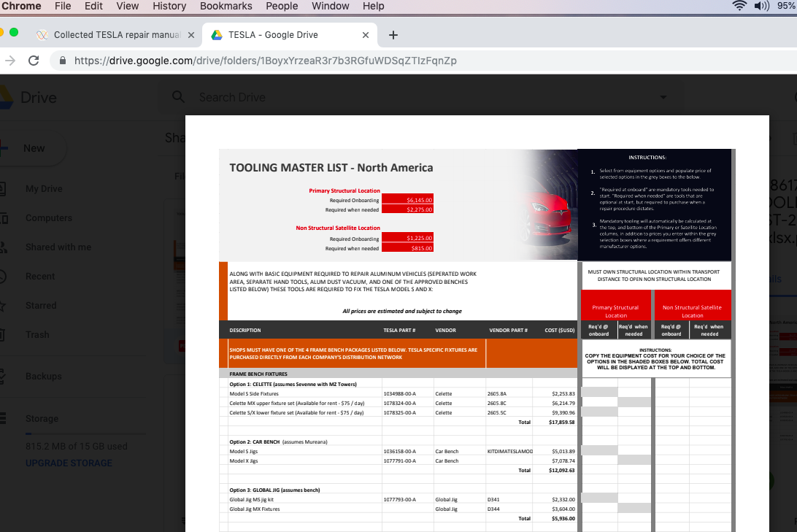
Task: Close the Collected TESLA repair manual tab
Action: (191, 35)
